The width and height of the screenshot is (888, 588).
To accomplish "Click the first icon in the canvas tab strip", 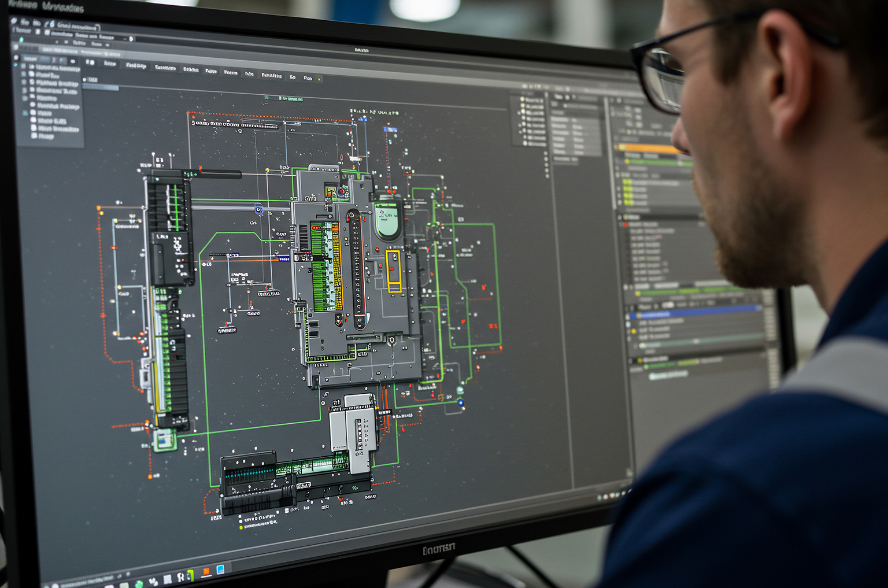I will [x=90, y=62].
